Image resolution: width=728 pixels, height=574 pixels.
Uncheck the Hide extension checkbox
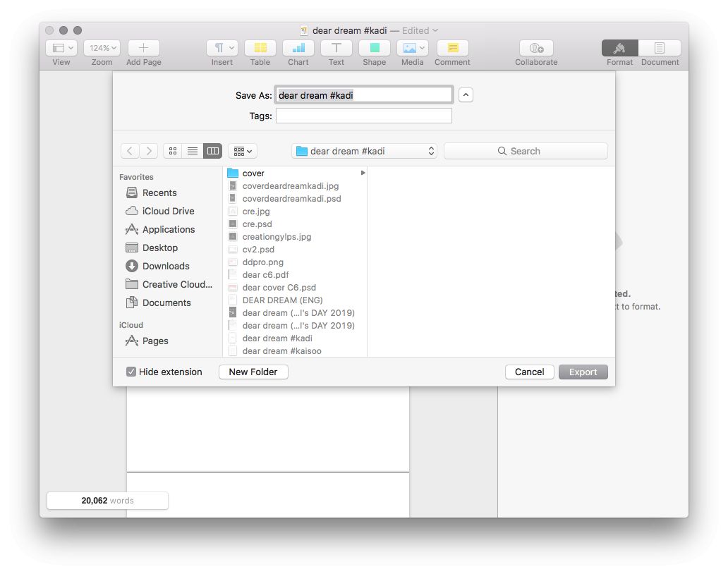(x=131, y=372)
